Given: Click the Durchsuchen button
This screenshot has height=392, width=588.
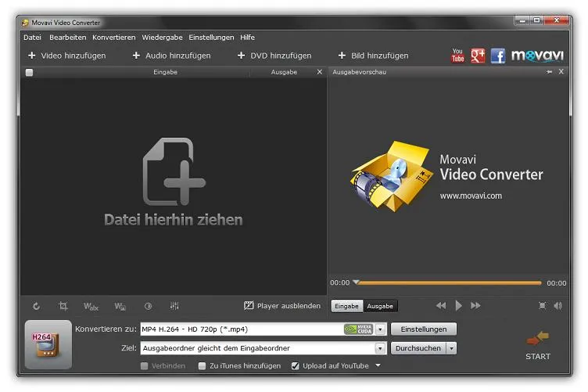Looking at the screenshot, I should pyautogui.click(x=418, y=348).
